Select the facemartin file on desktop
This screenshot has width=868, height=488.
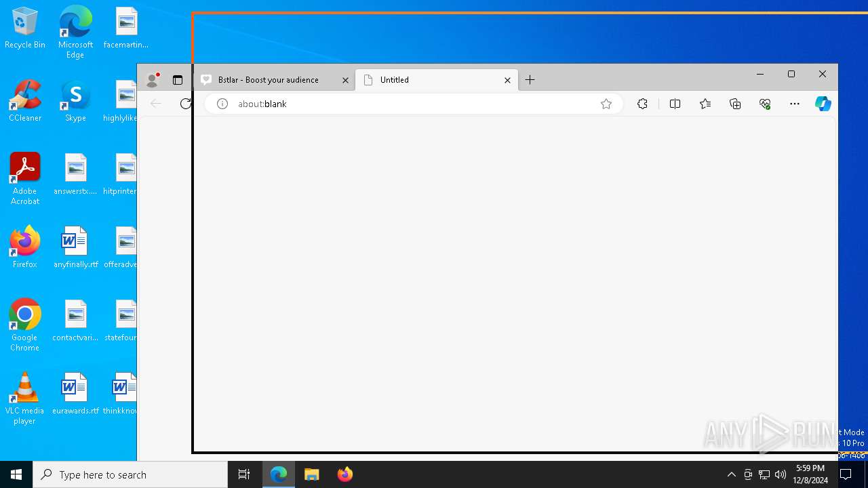pyautogui.click(x=126, y=28)
